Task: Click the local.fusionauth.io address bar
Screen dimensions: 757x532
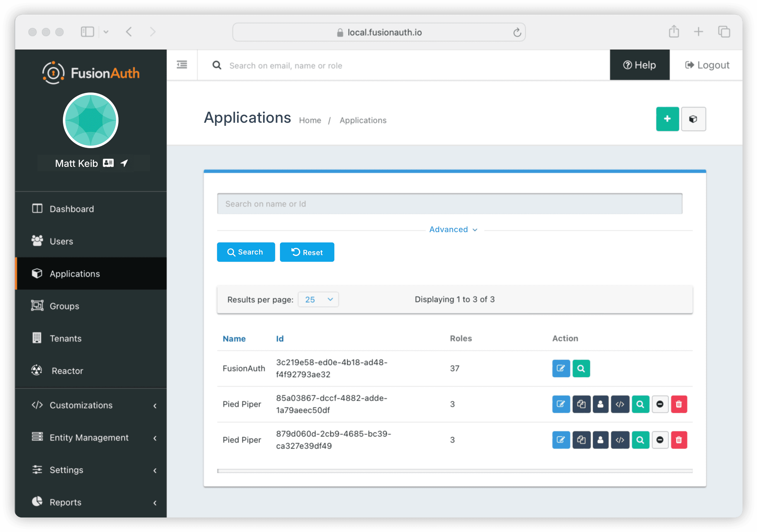Action: [x=379, y=32]
